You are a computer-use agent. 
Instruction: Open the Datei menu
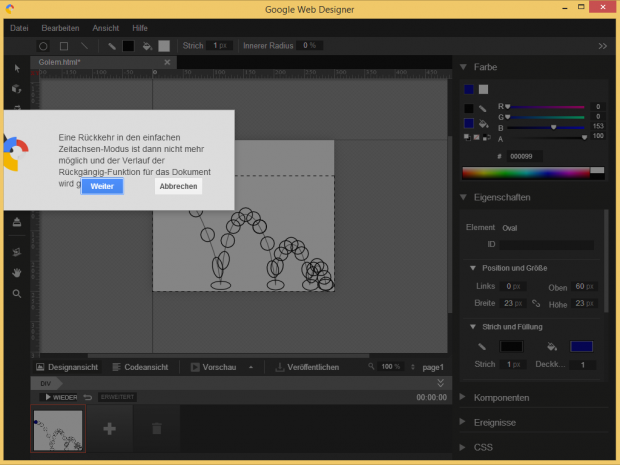coord(19,28)
